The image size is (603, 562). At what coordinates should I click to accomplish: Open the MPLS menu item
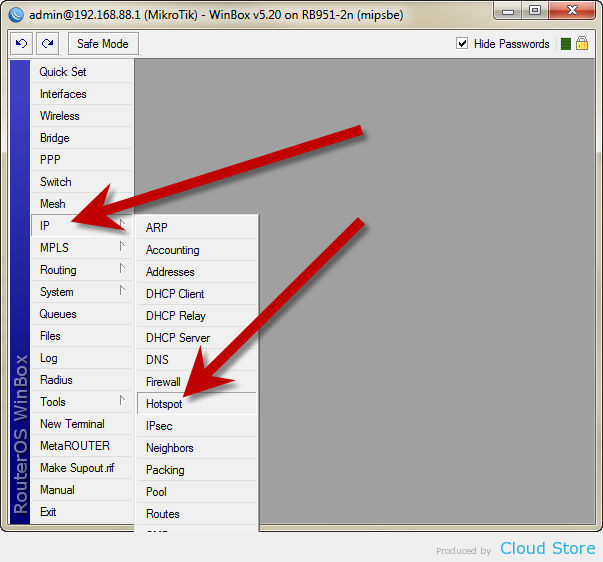(x=82, y=247)
